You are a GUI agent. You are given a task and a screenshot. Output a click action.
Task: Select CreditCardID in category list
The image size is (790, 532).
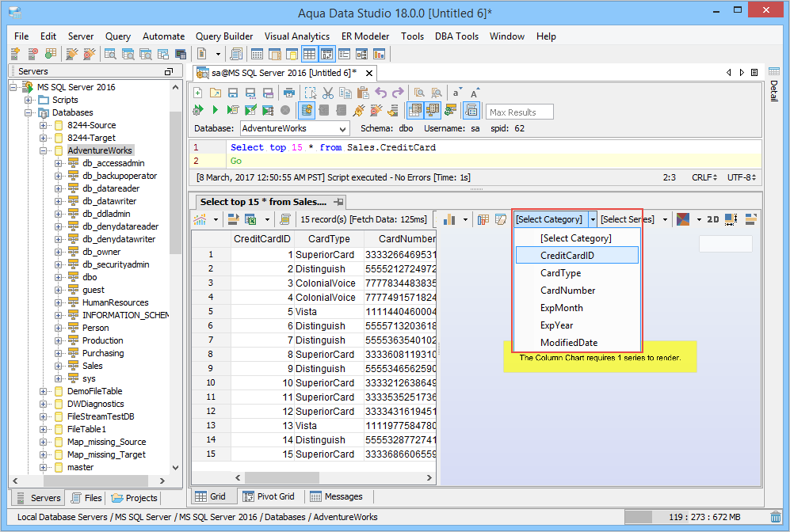coord(577,255)
